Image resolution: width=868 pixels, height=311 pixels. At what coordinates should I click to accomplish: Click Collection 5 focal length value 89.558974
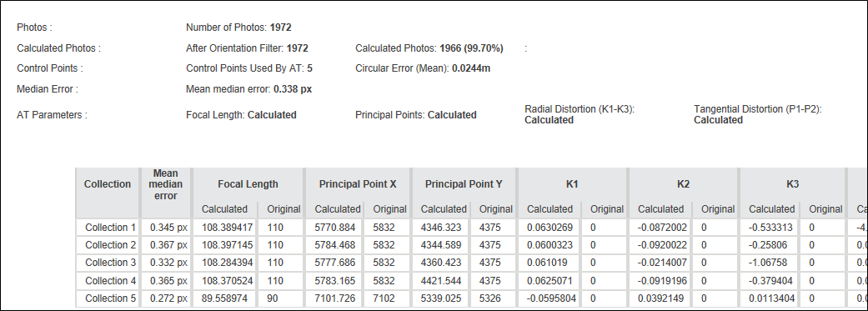pos(227,298)
